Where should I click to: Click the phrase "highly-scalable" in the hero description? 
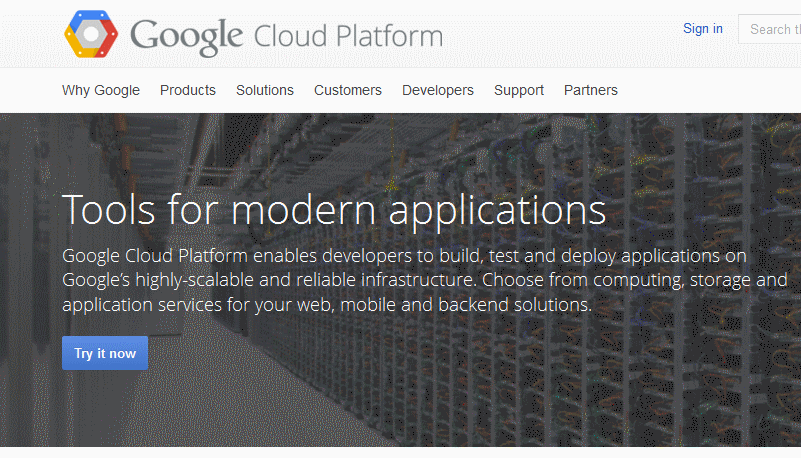(192, 279)
